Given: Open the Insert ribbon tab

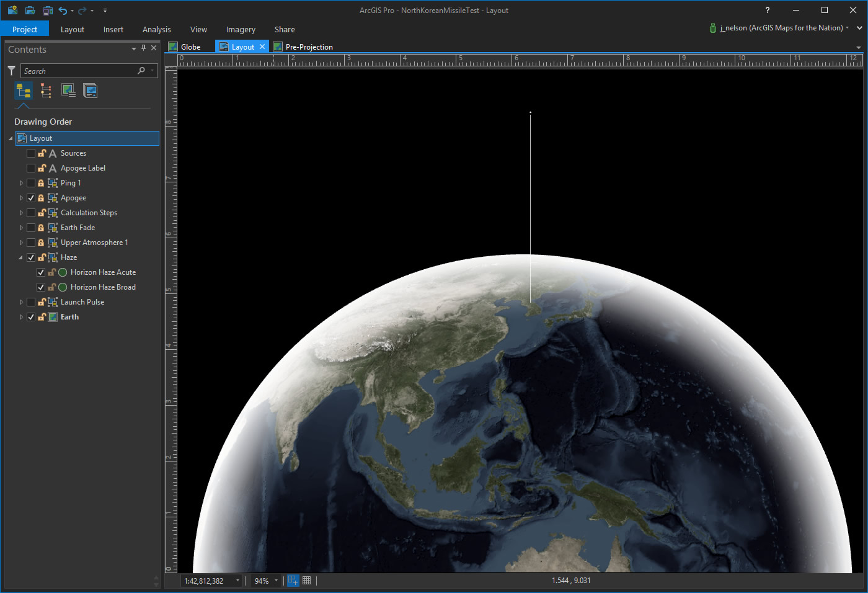Looking at the screenshot, I should [x=113, y=29].
